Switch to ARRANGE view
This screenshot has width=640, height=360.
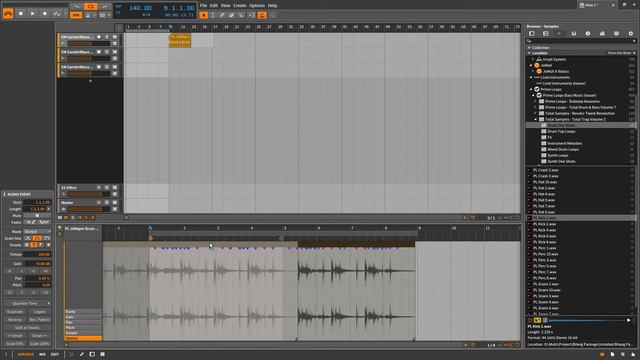26,354
